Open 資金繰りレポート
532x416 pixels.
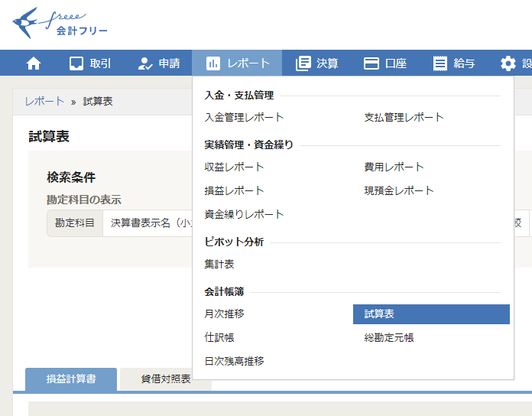pos(244,214)
